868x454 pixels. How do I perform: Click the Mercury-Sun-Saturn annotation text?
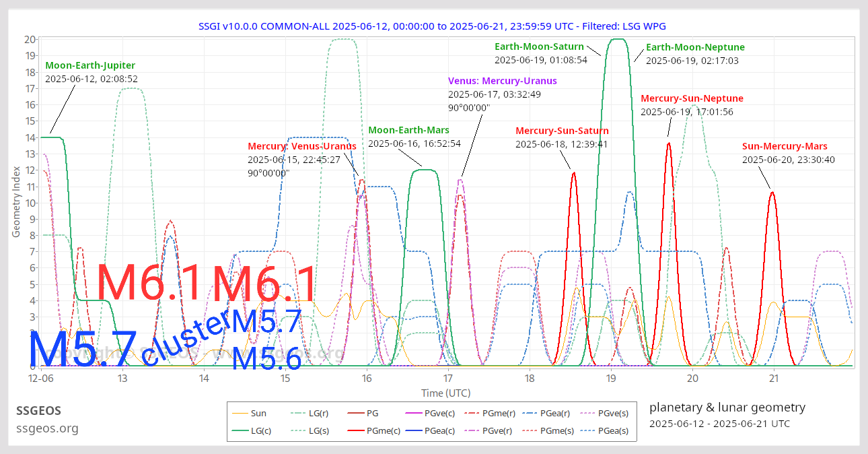(x=562, y=131)
